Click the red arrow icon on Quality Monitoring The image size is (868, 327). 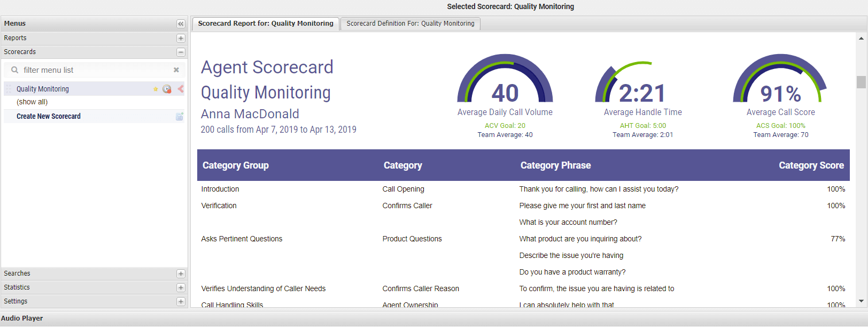181,89
